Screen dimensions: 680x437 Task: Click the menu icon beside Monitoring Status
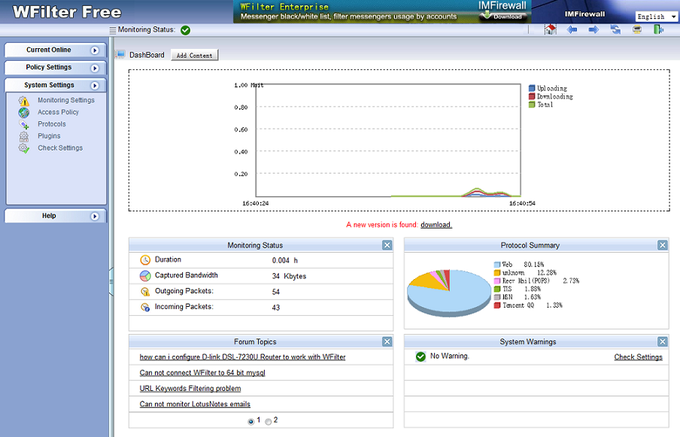point(113,30)
